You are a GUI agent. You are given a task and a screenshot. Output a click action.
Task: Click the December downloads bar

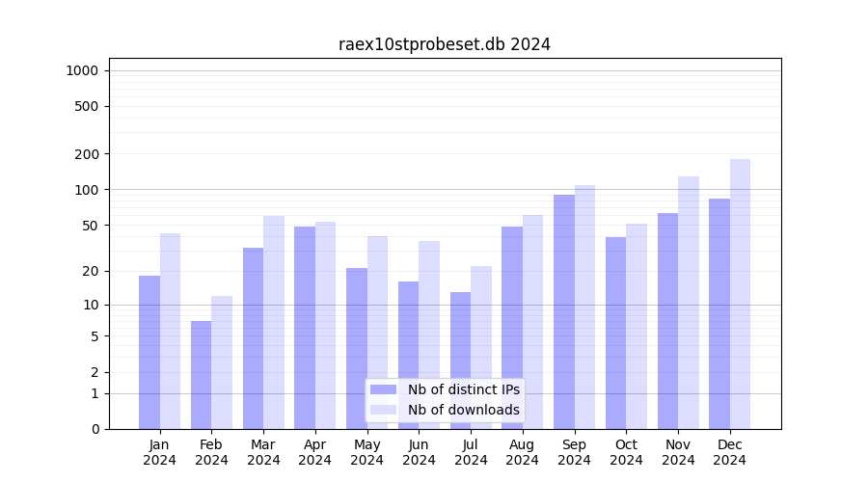pyautogui.click(x=740, y=294)
